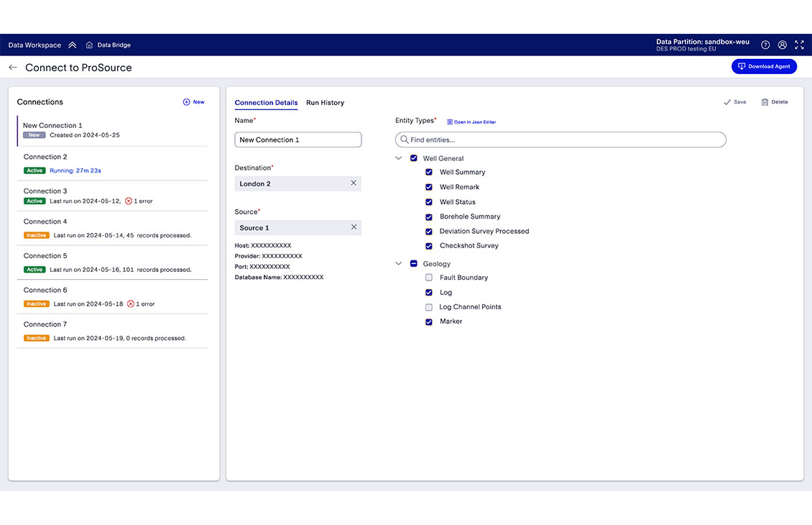This screenshot has width=812, height=525.
Task: Check the Log Channel Points checkbox
Action: pyautogui.click(x=429, y=307)
